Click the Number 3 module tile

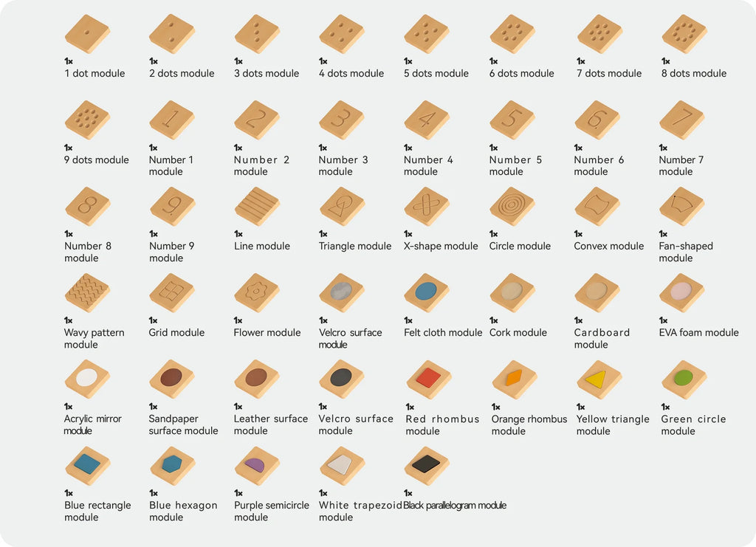tap(342, 120)
